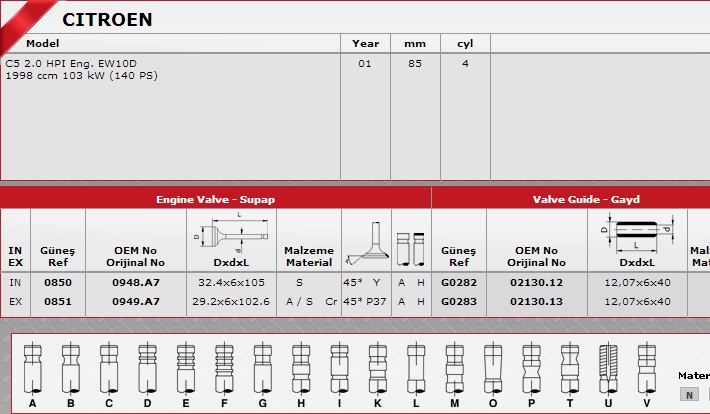Select the Engine Valve - Supap header
710x414 pixels.
tap(215, 199)
